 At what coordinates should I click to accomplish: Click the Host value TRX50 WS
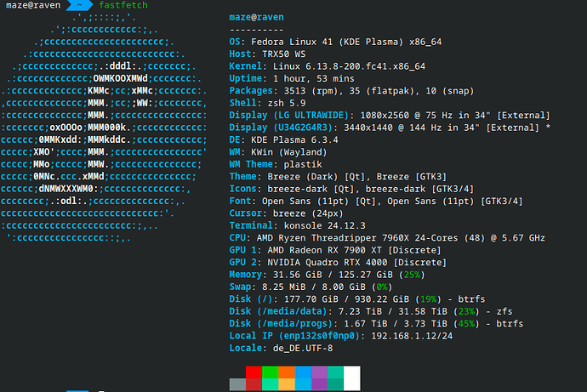(284, 54)
